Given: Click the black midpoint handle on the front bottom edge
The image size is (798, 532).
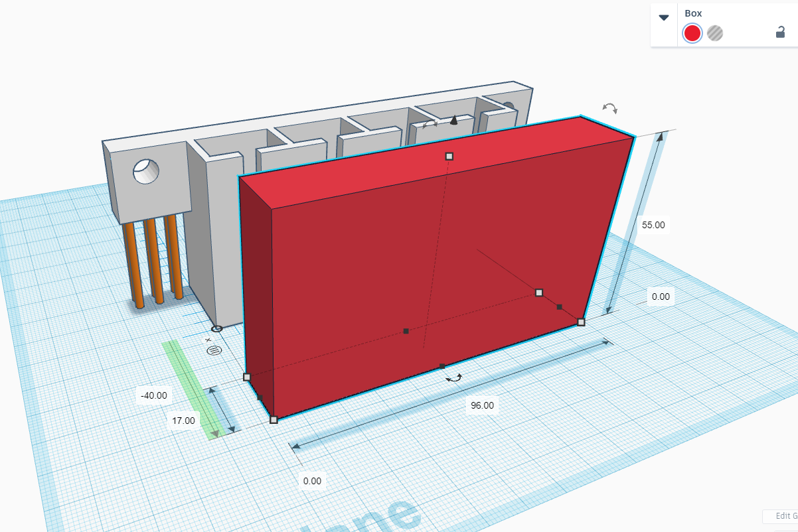Looking at the screenshot, I should coord(442,366).
